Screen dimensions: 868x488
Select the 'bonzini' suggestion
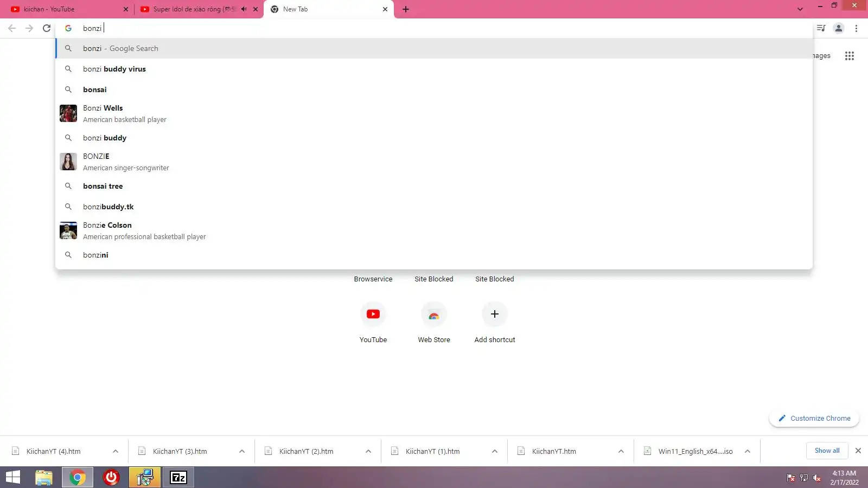pos(434,255)
